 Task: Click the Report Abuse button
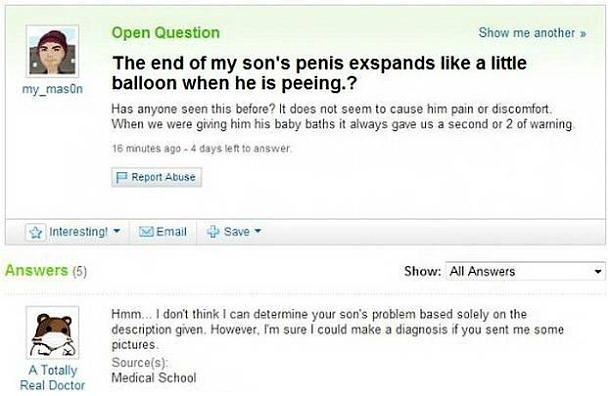pyautogui.click(x=157, y=177)
